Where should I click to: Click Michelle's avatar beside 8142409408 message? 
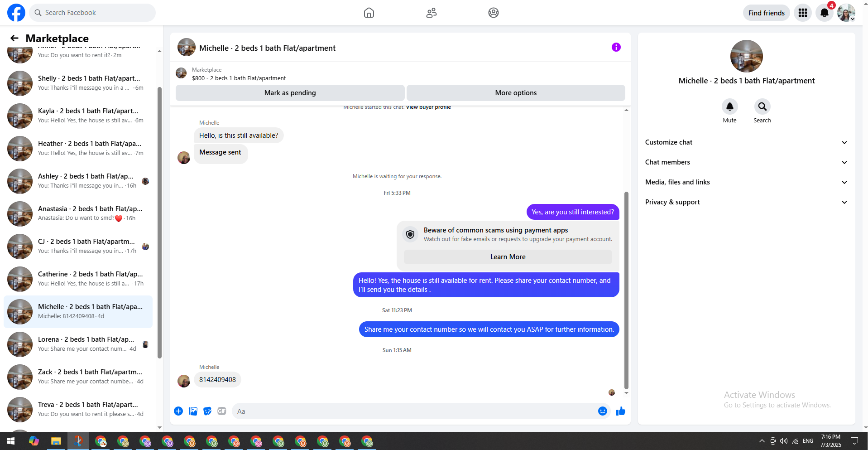click(x=184, y=381)
